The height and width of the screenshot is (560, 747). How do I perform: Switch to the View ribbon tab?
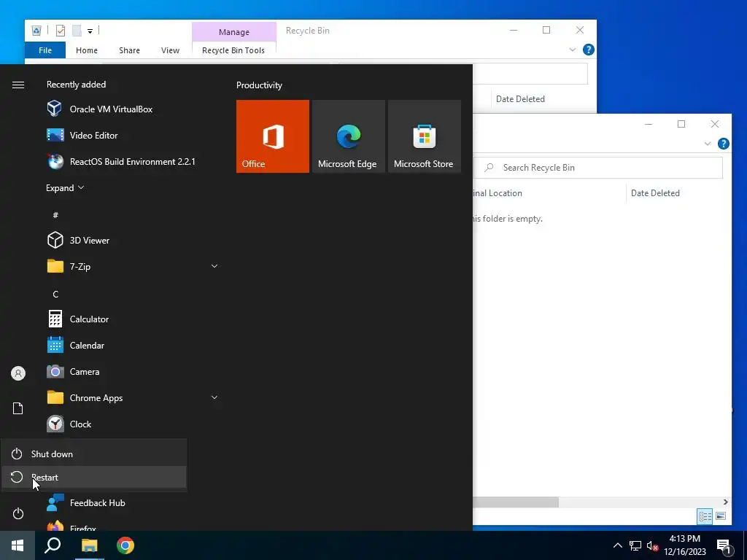point(170,50)
